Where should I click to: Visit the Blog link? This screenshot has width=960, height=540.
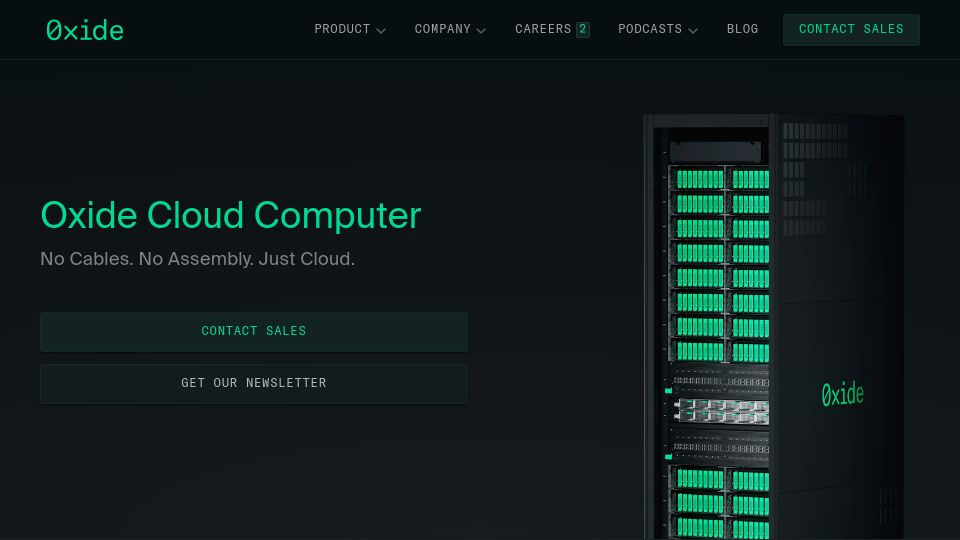coord(742,29)
